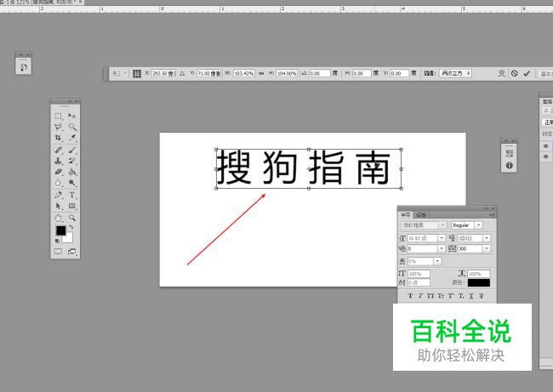Toggle All Caps style
Image resolution: width=553 pixels, height=392 pixels.
(430, 296)
